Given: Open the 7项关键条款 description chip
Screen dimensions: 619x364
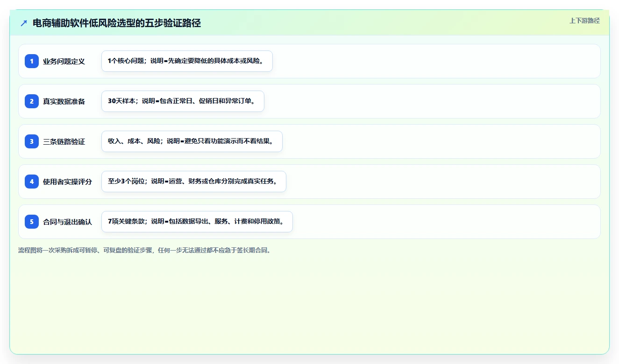Looking at the screenshot, I should tap(197, 222).
